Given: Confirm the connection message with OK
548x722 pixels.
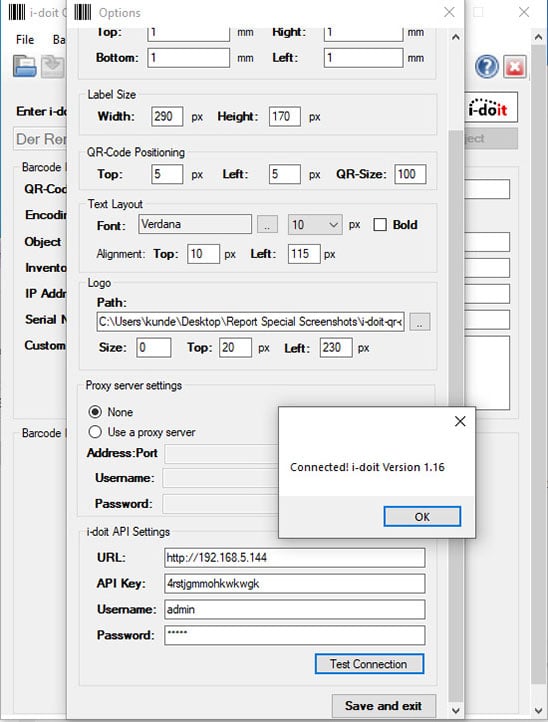Looking at the screenshot, I should pos(422,517).
